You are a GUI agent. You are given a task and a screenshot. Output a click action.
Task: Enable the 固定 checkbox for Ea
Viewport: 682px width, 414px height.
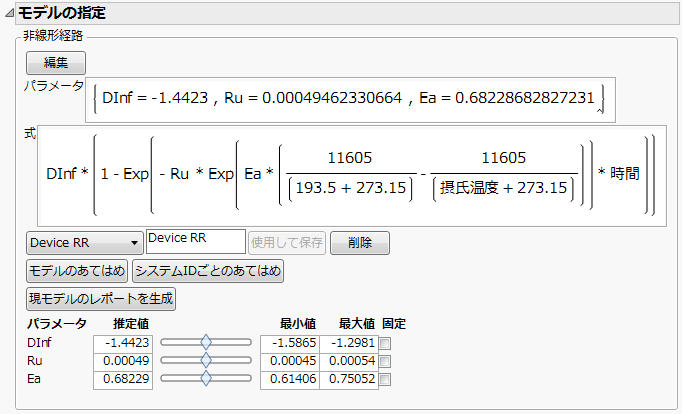pos(385,379)
